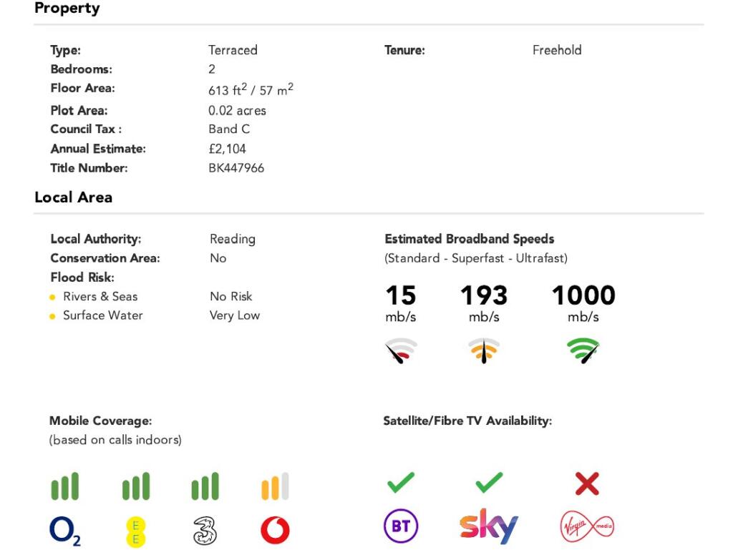Click the Sky TV logo
733x560 pixels.
489,527
